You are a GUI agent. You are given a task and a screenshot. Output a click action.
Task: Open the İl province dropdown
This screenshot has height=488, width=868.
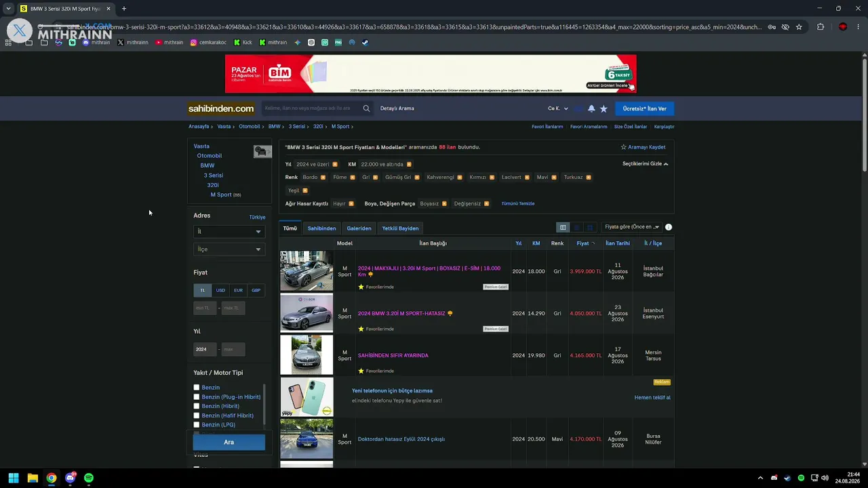coord(229,232)
